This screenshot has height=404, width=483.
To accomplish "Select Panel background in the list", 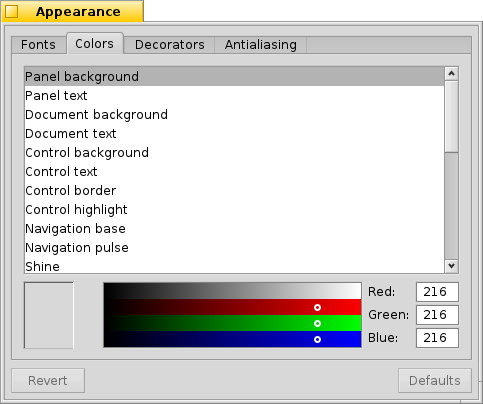I will coord(234,77).
